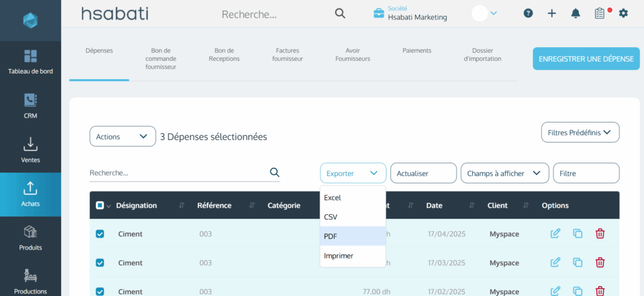Duplicate the expense dated 17/03/2025
The width and height of the screenshot is (644, 296).
coord(577,263)
